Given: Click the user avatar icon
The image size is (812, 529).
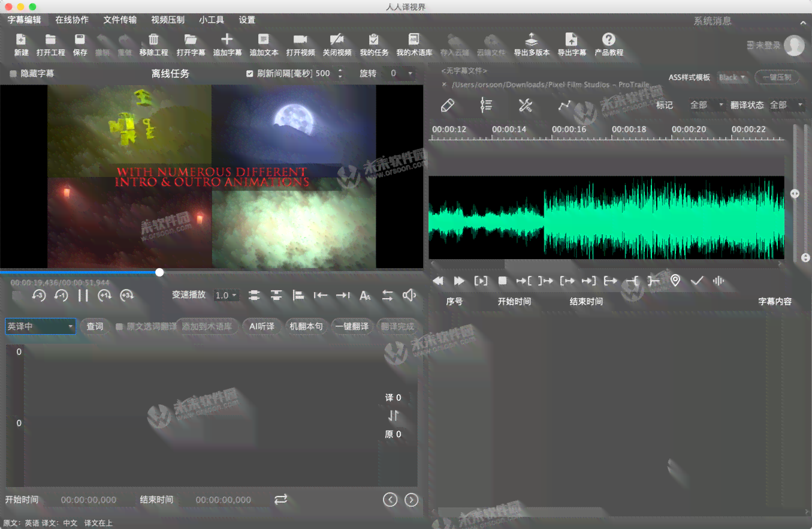Looking at the screenshot, I should [x=794, y=46].
